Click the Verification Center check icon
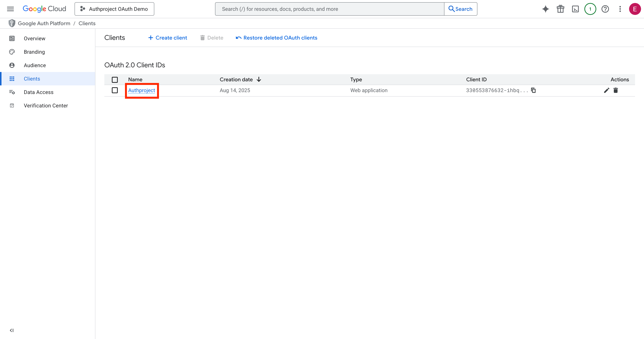Image resolution: width=644 pixels, height=339 pixels. (x=12, y=106)
